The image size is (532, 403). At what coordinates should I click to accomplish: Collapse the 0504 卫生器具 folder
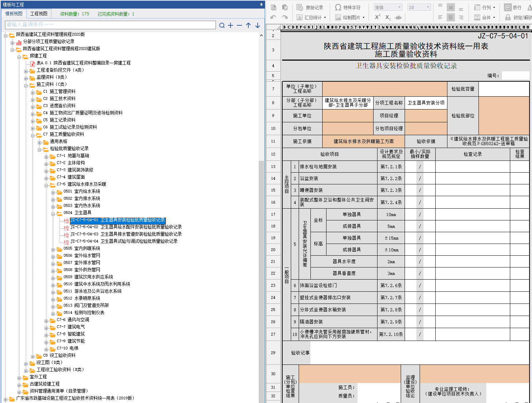point(53,214)
